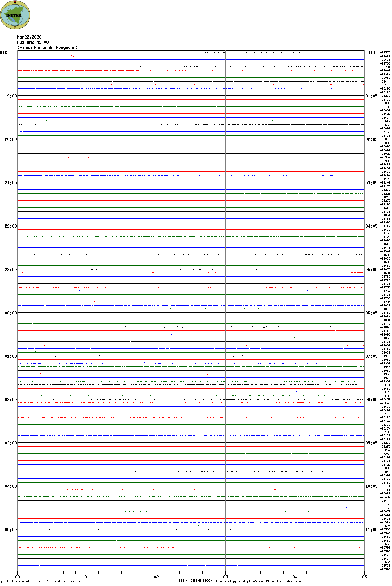Click the 04 minute tick on the x-axis

point(295,577)
